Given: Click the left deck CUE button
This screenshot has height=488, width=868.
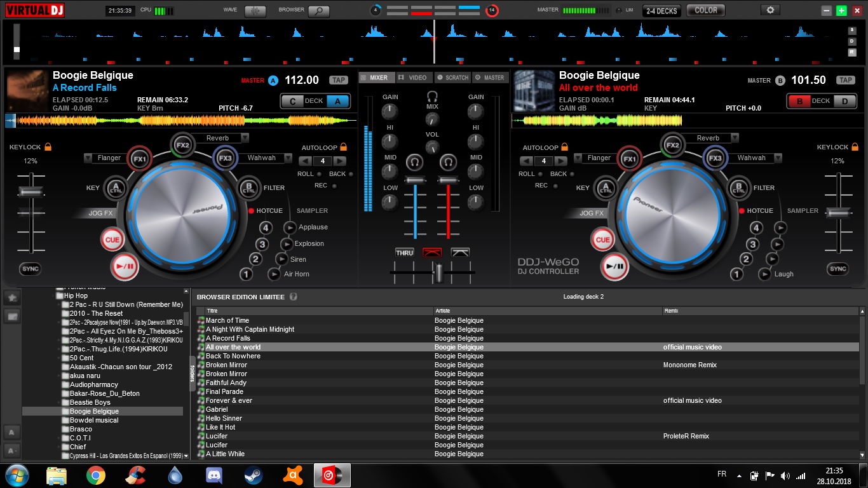Looking at the screenshot, I should coord(112,240).
